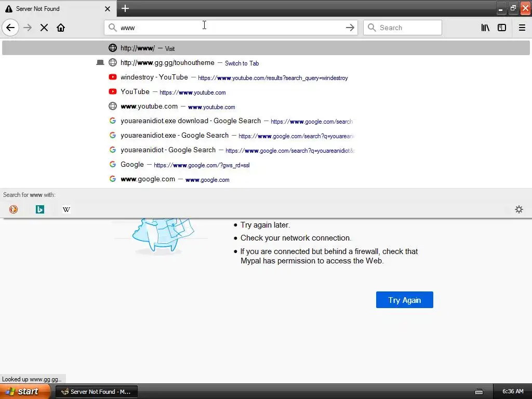Viewport: 532px width, 399px height.
Task: Pick the www.youtube.com suggestion row
Action: [266, 106]
